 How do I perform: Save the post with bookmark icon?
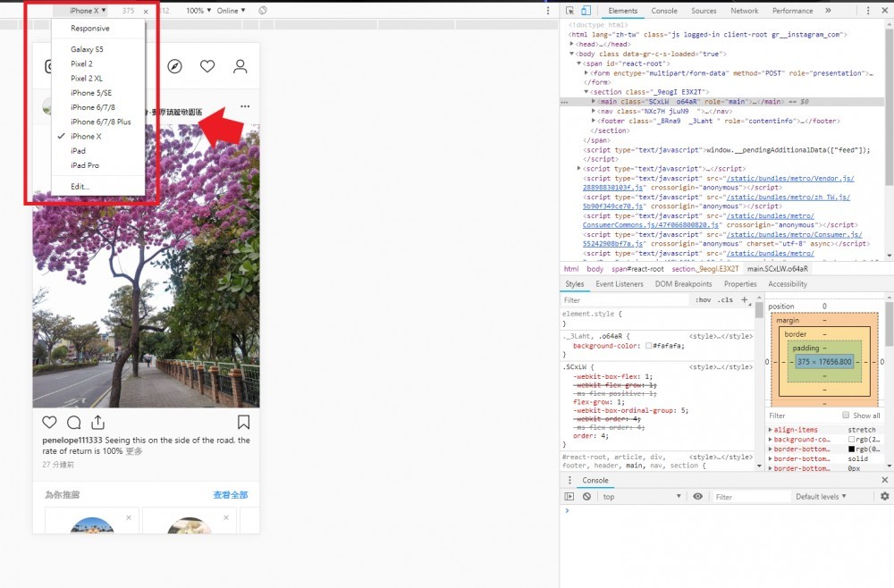pyautogui.click(x=243, y=422)
